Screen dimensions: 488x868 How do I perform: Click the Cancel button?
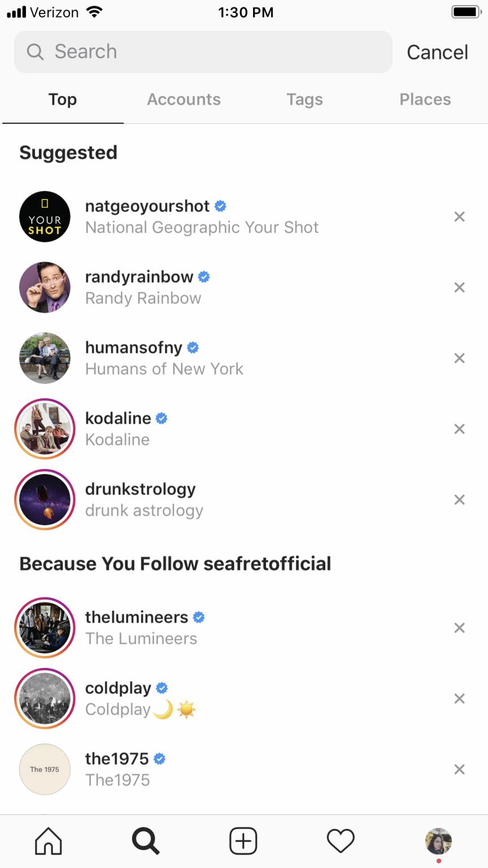pyautogui.click(x=437, y=51)
